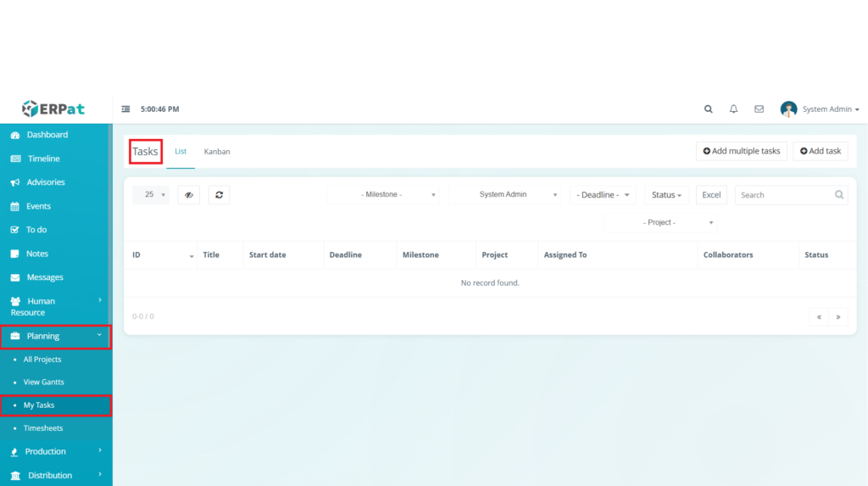Open the Project filter dropdown
The height and width of the screenshot is (486, 868).
(660, 223)
